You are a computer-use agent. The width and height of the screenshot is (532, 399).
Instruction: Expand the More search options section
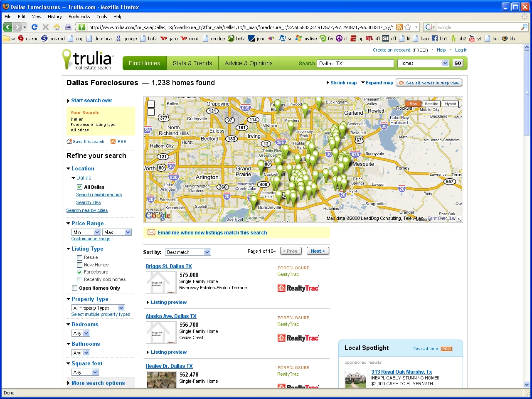pos(98,383)
